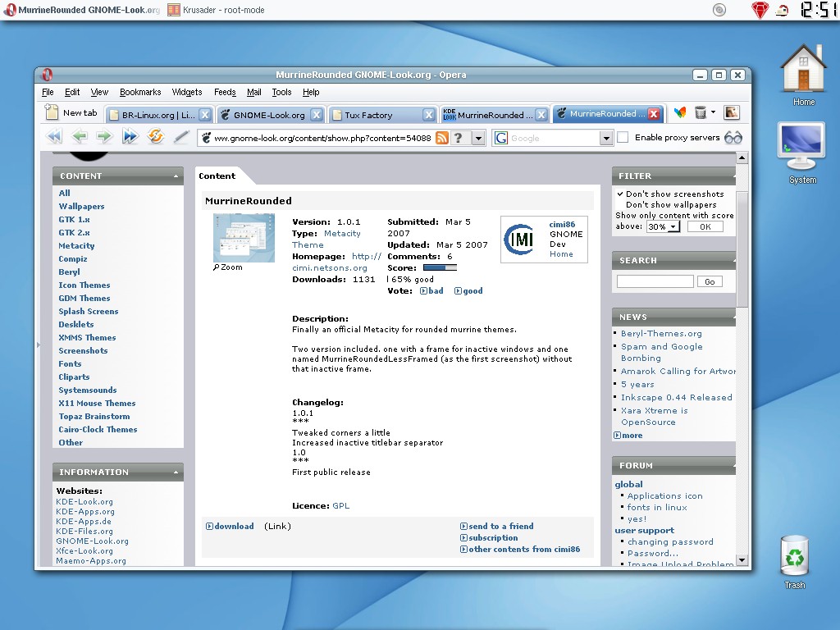Open the Krusader root-mode taskbar entry
The width and height of the screenshot is (840, 630).
click(216, 10)
